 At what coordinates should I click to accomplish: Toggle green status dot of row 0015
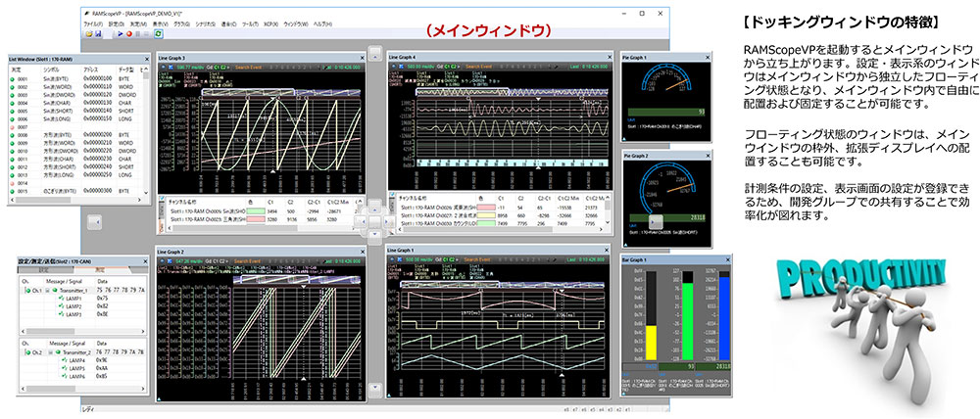click(x=12, y=191)
